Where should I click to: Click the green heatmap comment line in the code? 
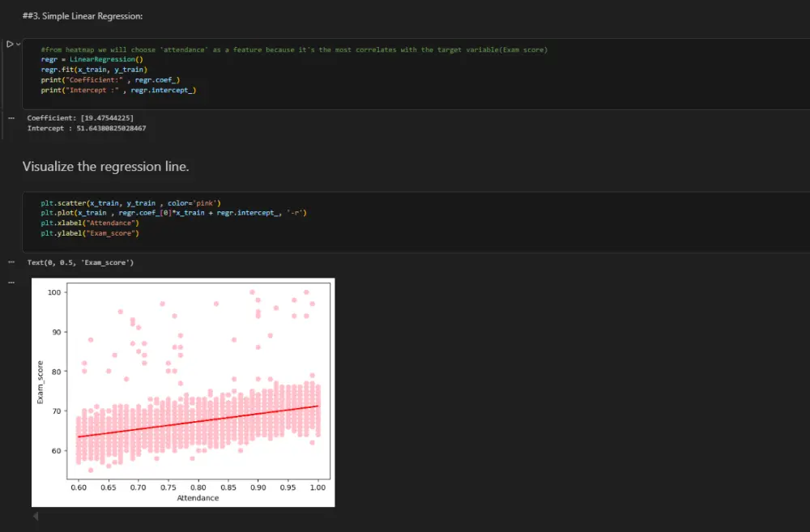pos(293,49)
